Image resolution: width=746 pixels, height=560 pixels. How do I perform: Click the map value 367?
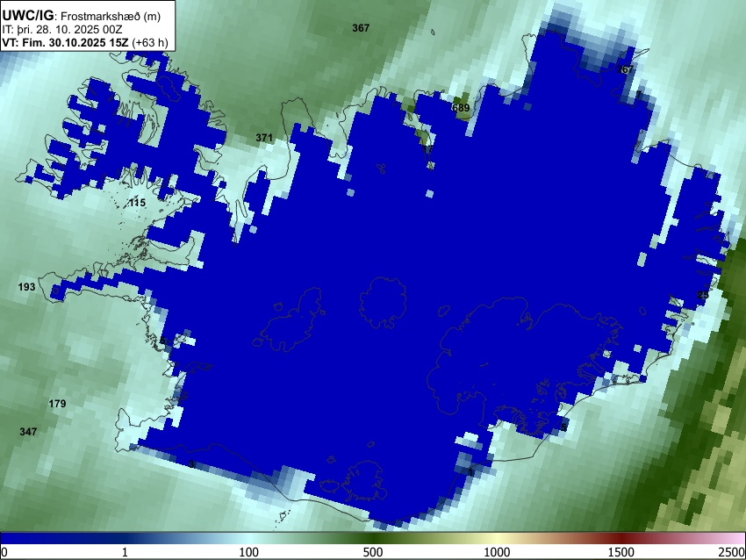tap(361, 28)
